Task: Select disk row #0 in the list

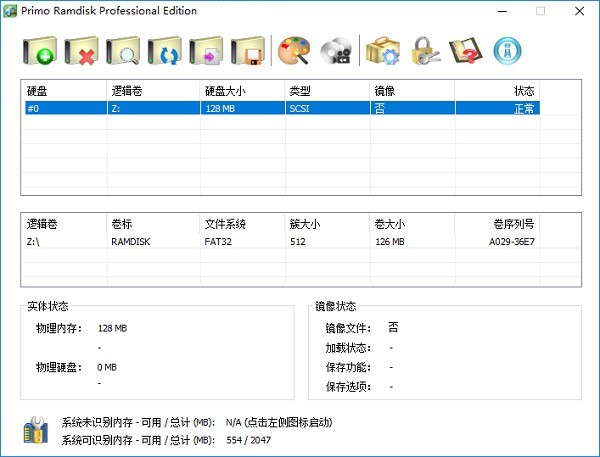Action: click(x=282, y=108)
